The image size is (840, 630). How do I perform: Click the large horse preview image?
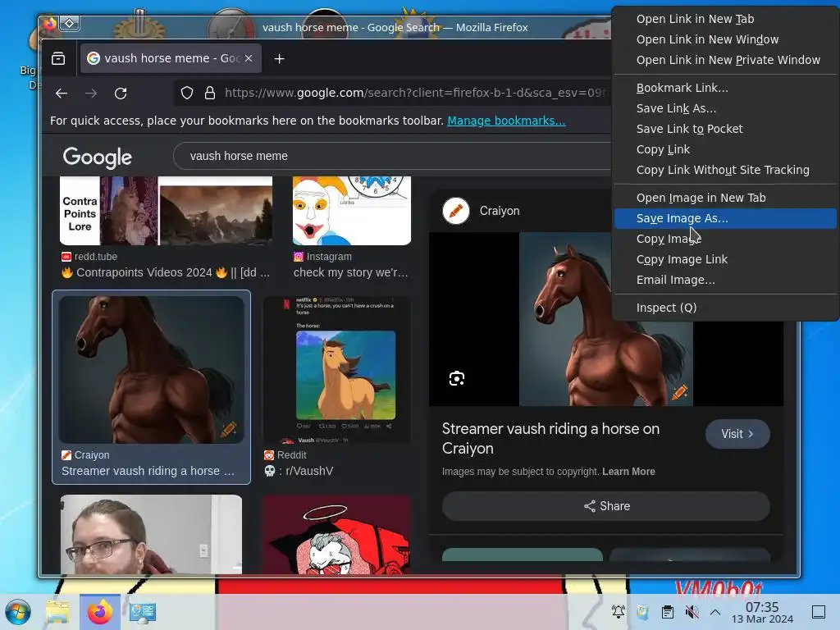[606, 319]
